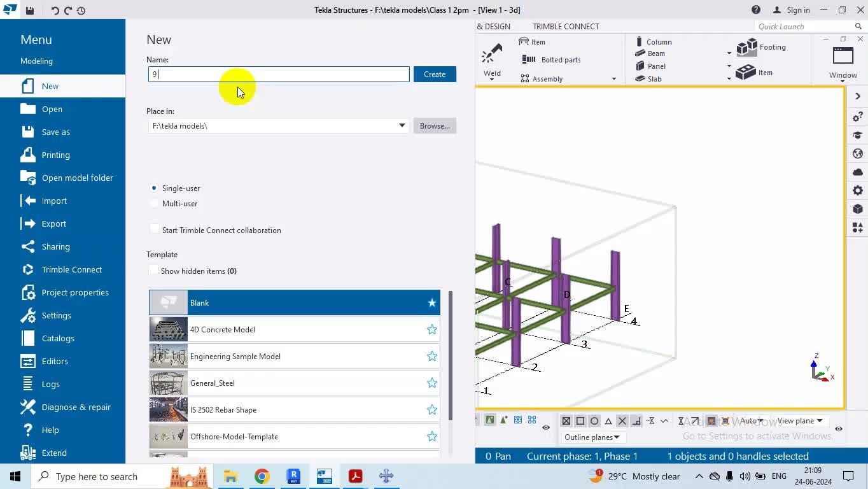
Task: Open the Project properties menu item
Action: click(74, 292)
